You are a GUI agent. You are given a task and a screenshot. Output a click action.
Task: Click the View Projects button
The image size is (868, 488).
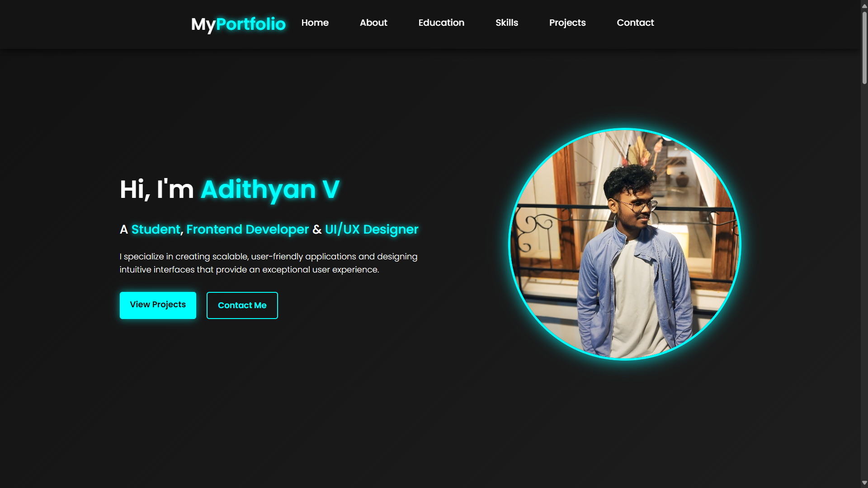tap(158, 305)
